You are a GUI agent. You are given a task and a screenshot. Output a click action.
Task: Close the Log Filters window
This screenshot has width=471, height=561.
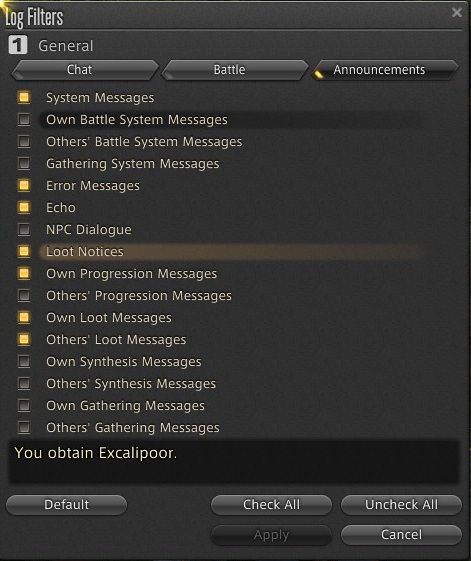point(457,13)
